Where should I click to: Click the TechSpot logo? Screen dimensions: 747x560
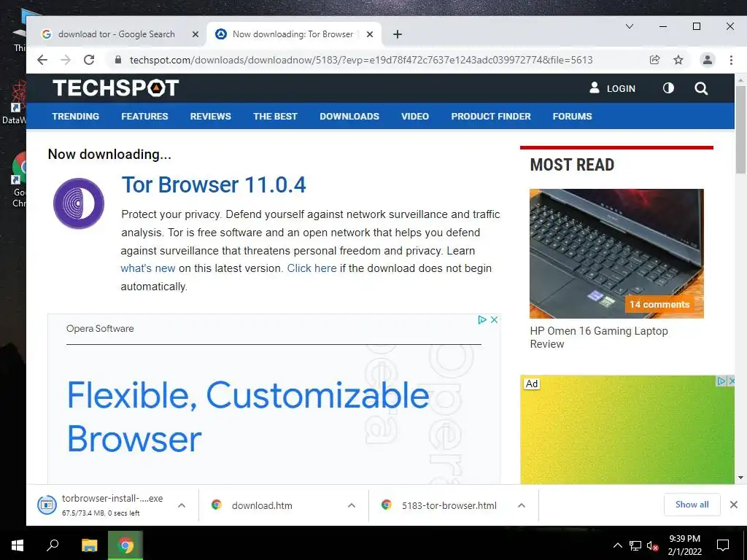tap(116, 88)
